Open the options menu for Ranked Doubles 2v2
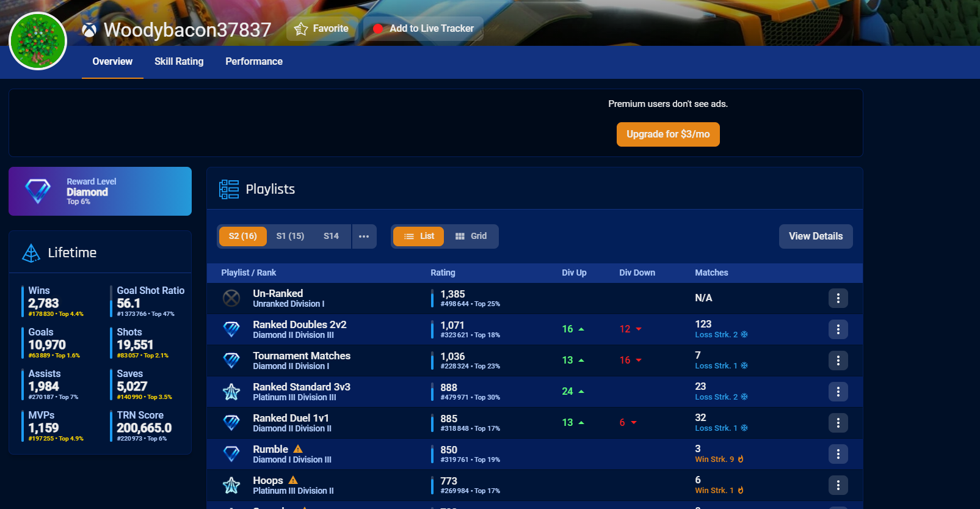The width and height of the screenshot is (980, 509). coord(838,329)
